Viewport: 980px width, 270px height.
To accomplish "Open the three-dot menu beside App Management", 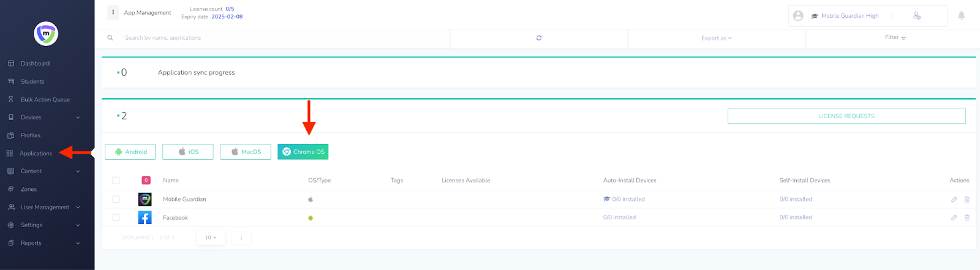I will pyautogui.click(x=113, y=12).
